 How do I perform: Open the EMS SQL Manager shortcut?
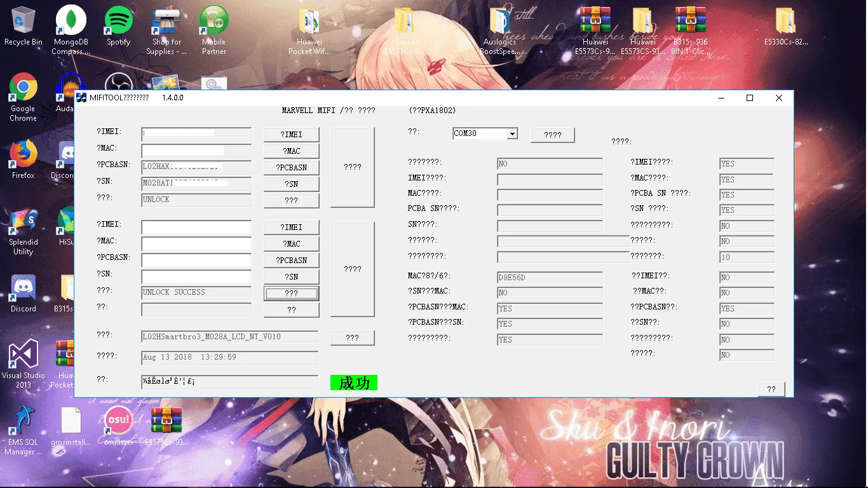[x=23, y=430]
